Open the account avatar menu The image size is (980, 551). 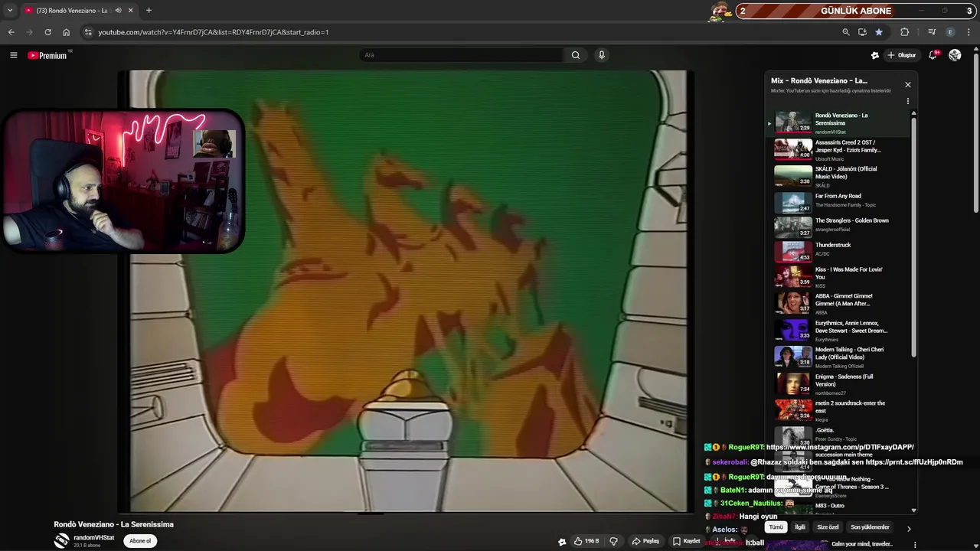[955, 55]
